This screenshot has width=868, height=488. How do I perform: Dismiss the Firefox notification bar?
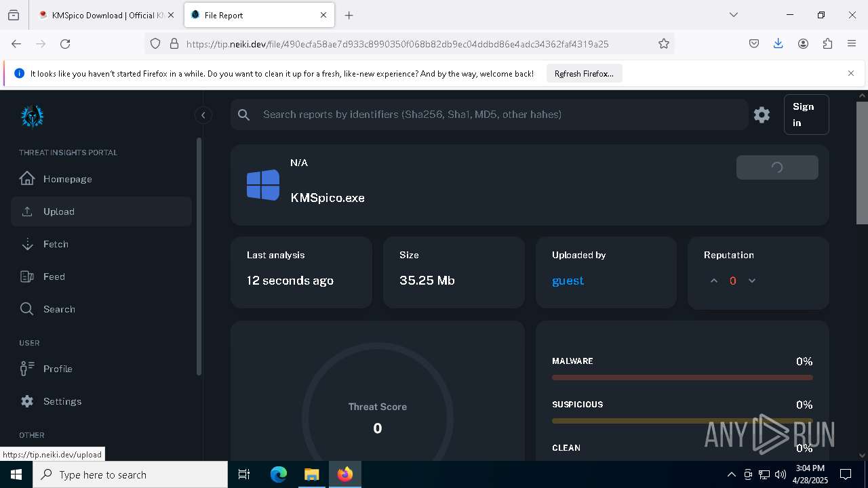pyautogui.click(x=851, y=73)
